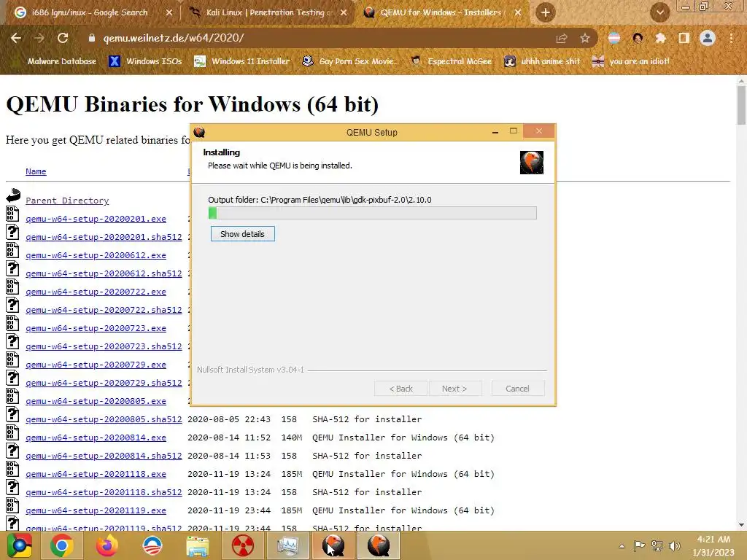Screen dimensions: 747x560
Task: Click Show details in QEMU Setup
Action: click(242, 234)
